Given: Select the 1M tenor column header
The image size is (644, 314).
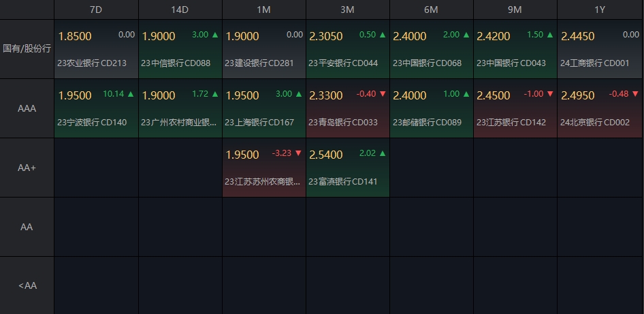Looking at the screenshot, I should click(263, 10).
